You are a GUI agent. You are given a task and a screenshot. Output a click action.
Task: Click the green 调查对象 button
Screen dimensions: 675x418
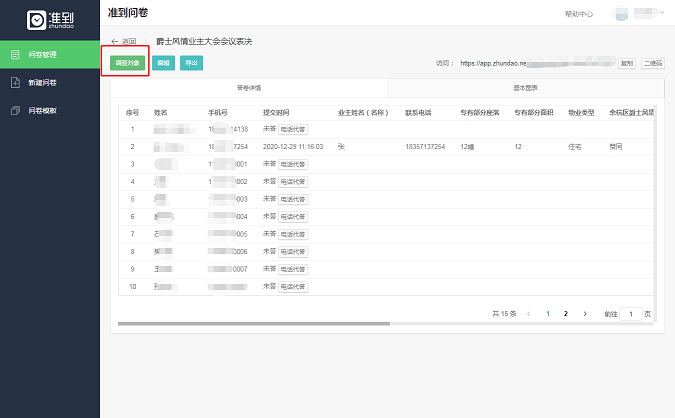tap(127, 62)
